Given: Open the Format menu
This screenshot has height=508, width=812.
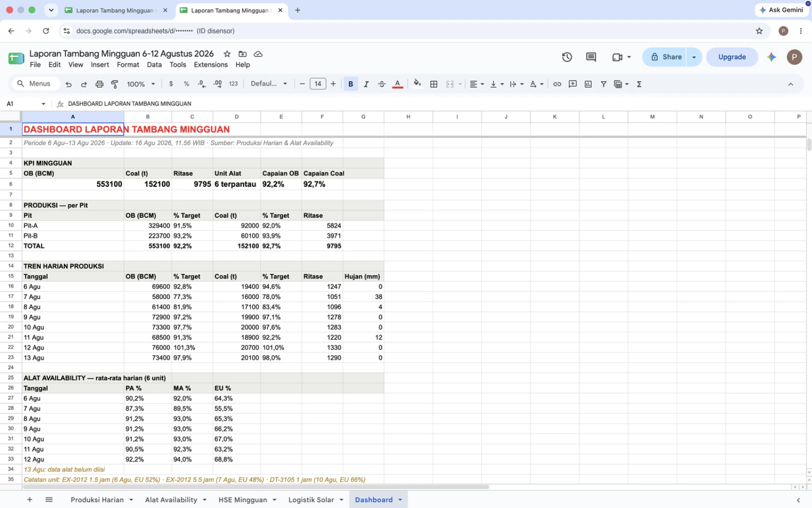Looking at the screenshot, I should 128,64.
